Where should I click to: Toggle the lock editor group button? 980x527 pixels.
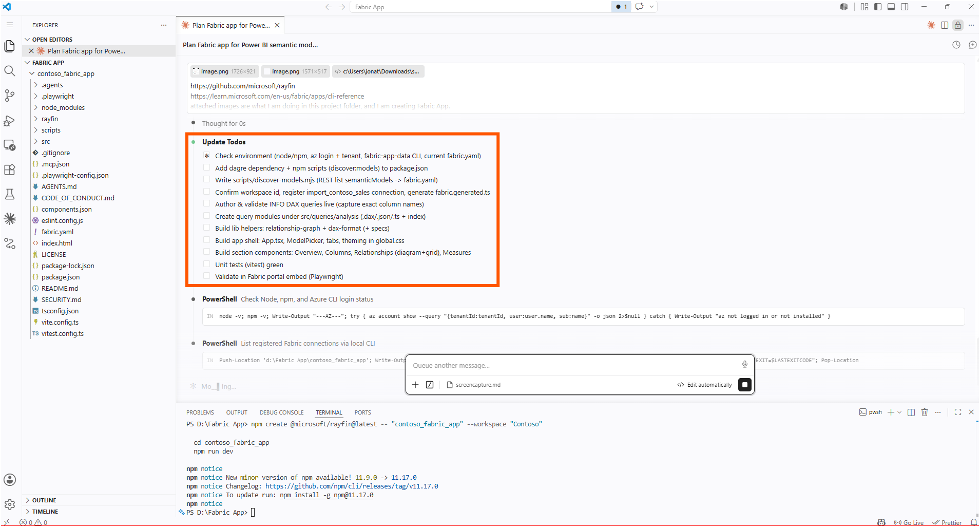point(958,25)
